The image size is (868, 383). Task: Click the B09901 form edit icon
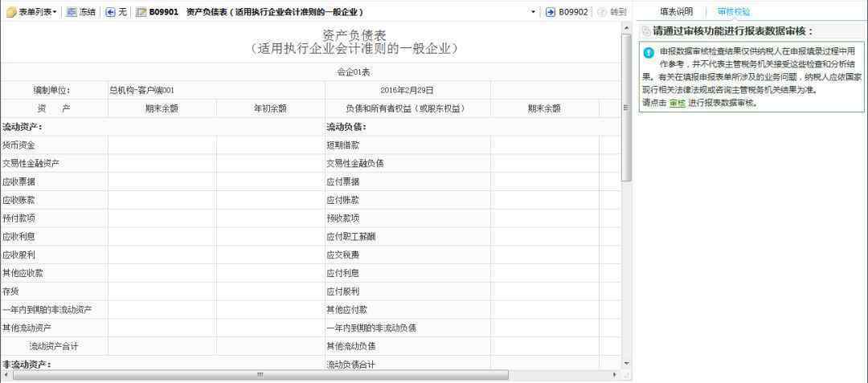click(141, 12)
